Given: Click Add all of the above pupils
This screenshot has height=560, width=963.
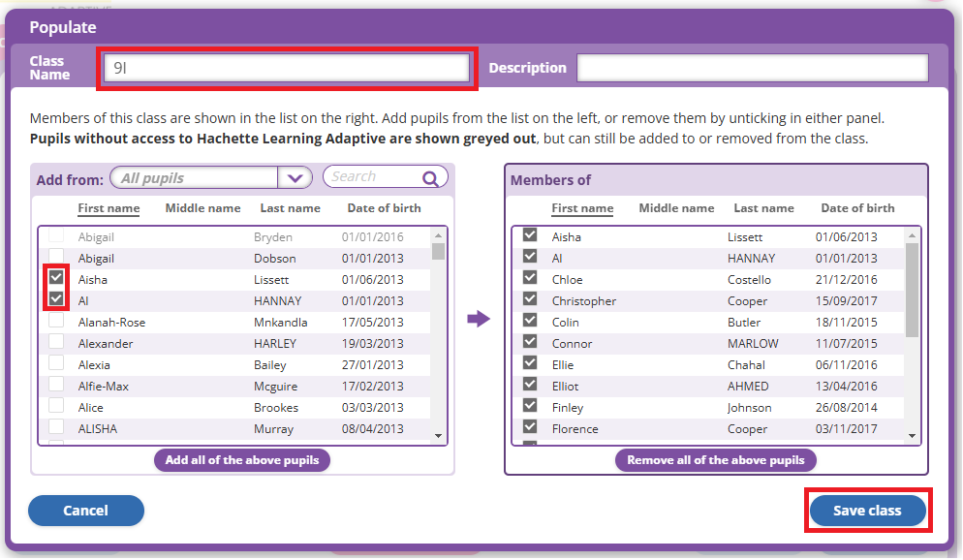Looking at the screenshot, I should click(x=242, y=460).
